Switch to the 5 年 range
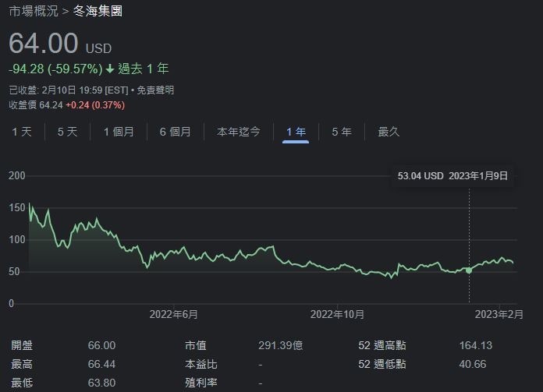Image resolution: width=543 pixels, height=392 pixels. pyautogui.click(x=342, y=132)
